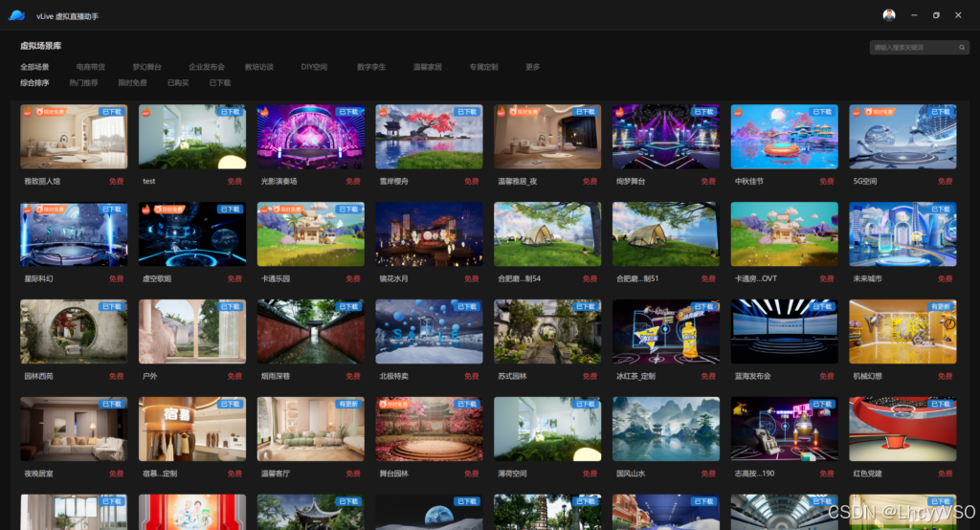Click the 限时免费 badge on 卡通乐园
The image size is (980, 530).
click(287, 210)
